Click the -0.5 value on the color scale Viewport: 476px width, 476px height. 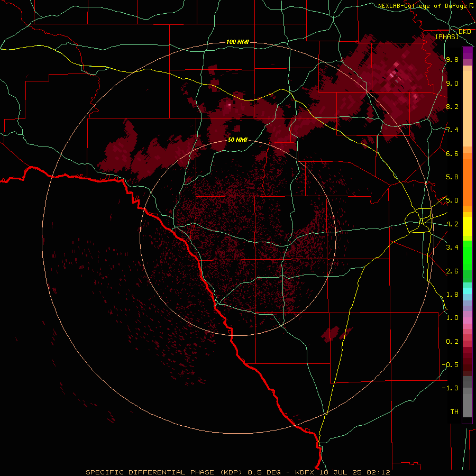[x=450, y=365]
